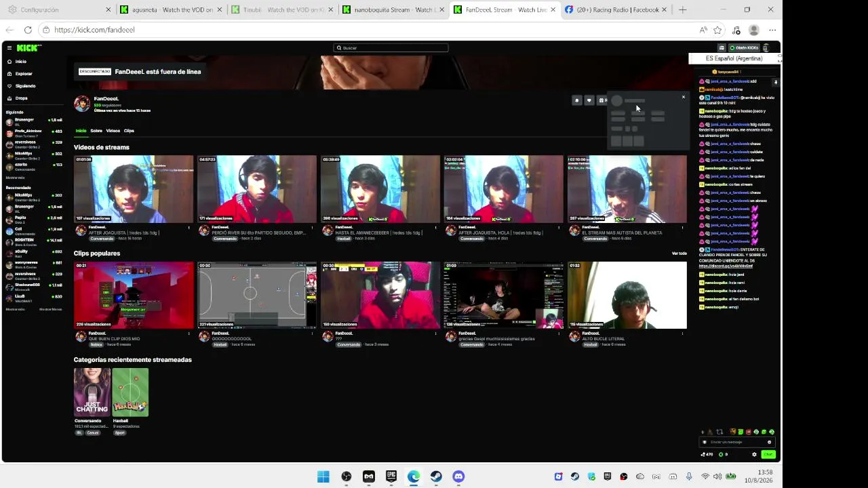Expand Mostrar más under Siguiendo list

point(15,178)
